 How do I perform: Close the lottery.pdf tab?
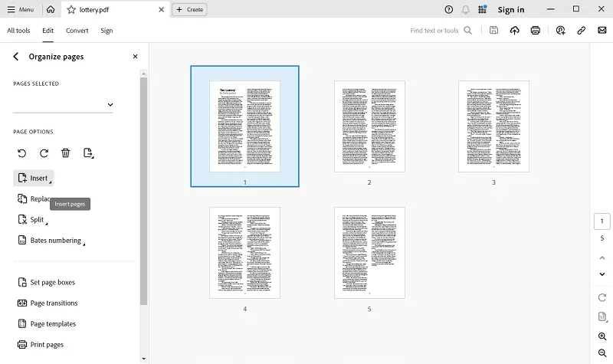pos(162,9)
